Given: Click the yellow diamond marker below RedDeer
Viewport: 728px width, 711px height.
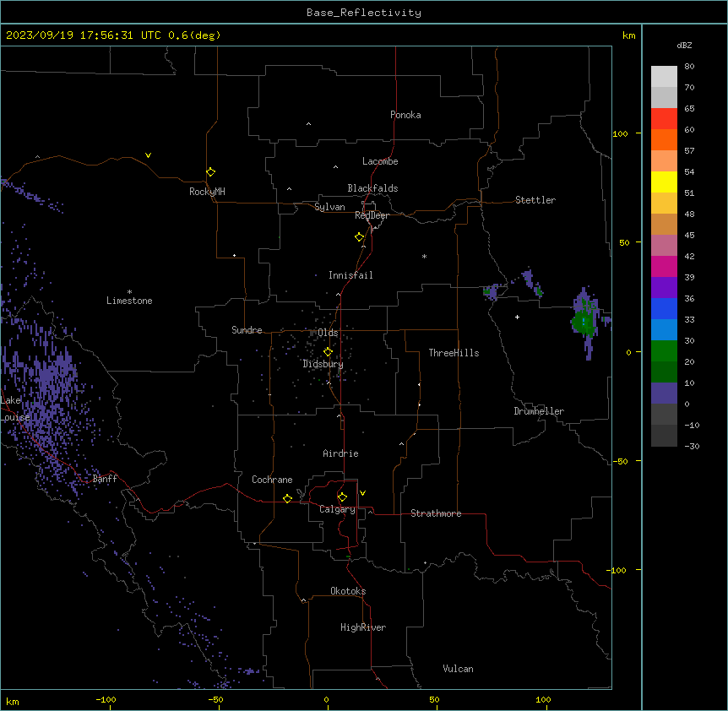Looking at the screenshot, I should [x=360, y=236].
